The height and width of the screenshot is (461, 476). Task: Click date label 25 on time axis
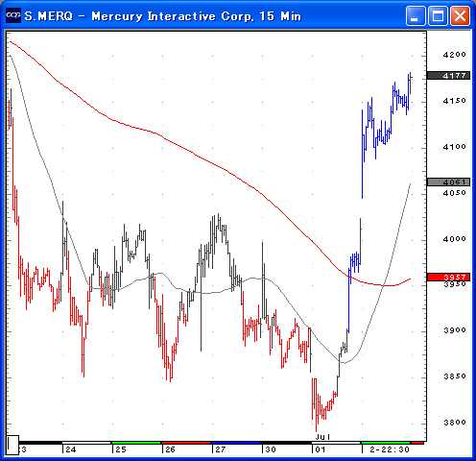click(x=121, y=449)
